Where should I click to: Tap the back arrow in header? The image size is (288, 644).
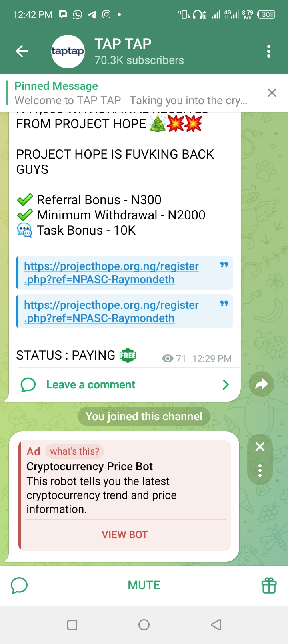[22, 51]
